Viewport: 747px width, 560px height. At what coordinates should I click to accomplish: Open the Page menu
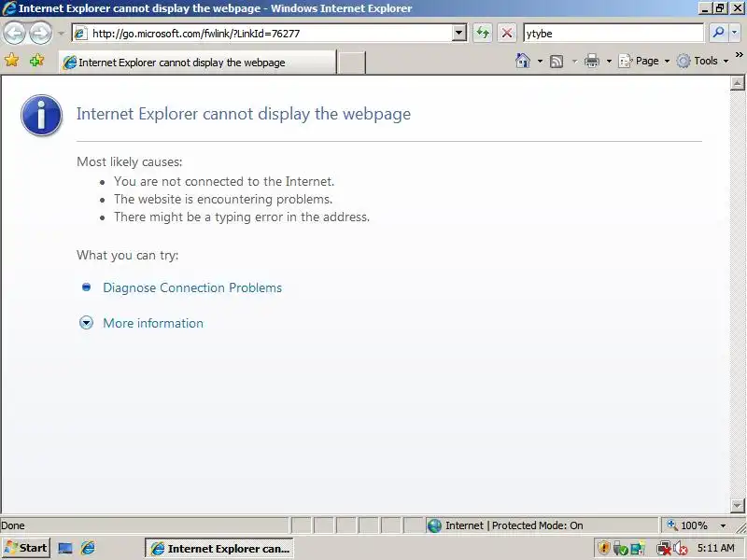click(643, 61)
